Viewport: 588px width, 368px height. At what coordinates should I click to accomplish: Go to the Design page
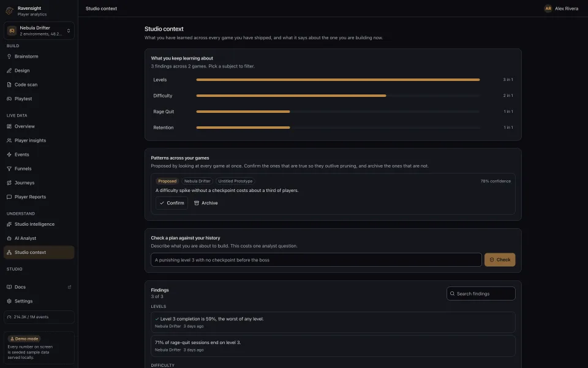point(39,71)
